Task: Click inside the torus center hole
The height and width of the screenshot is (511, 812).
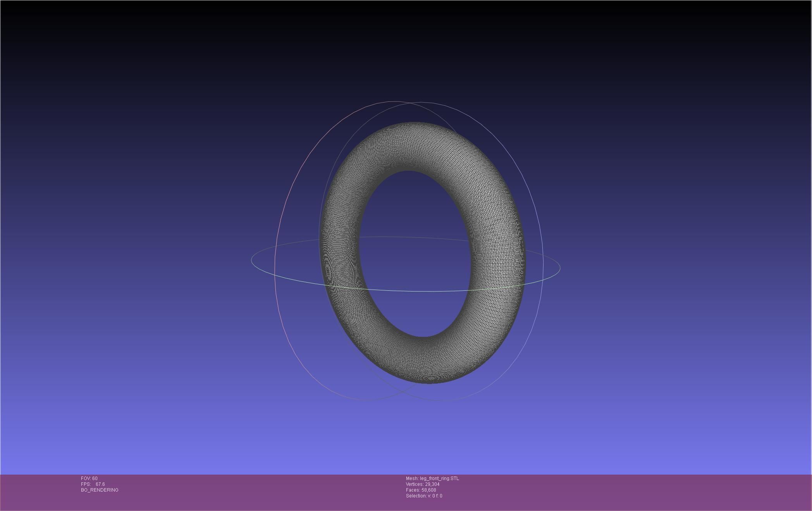Action: [x=415, y=254]
